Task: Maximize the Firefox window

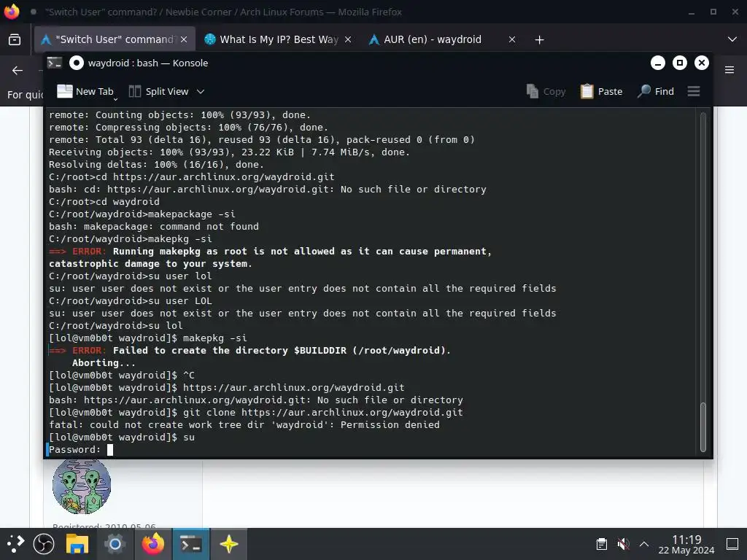Action: [713, 12]
